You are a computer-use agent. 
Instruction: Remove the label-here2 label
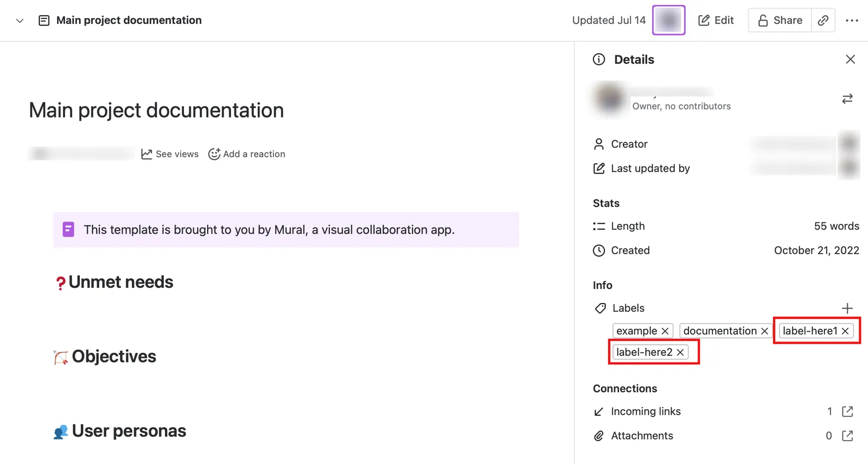tap(680, 352)
